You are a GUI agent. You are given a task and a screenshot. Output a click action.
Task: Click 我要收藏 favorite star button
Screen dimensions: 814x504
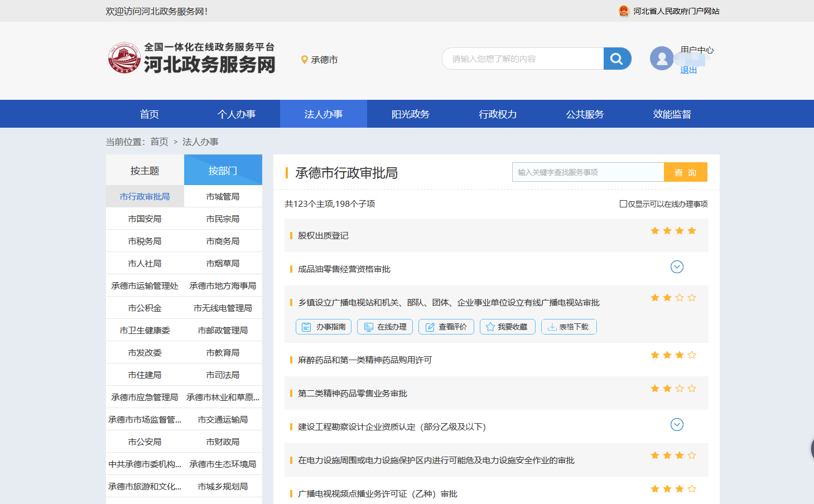point(508,327)
